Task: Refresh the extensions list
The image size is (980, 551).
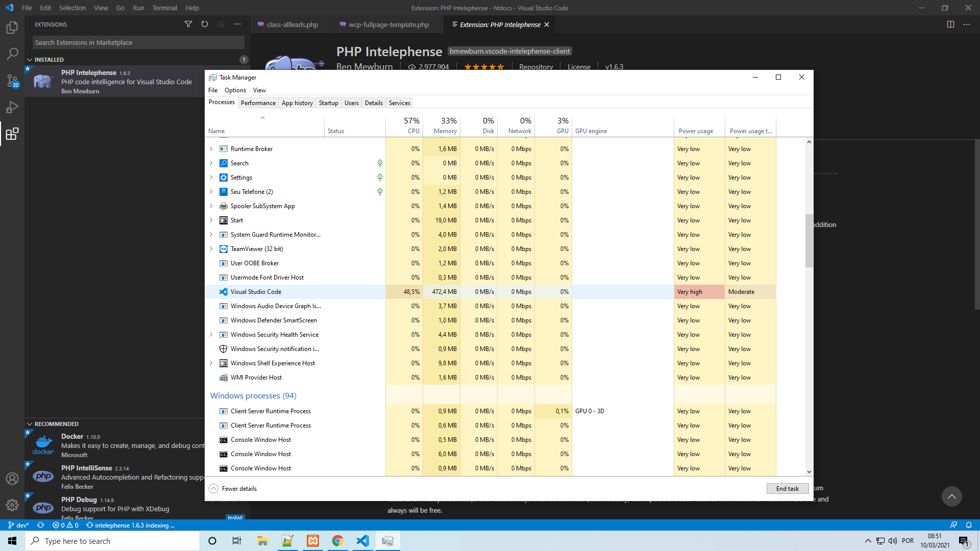Action: coord(205,24)
